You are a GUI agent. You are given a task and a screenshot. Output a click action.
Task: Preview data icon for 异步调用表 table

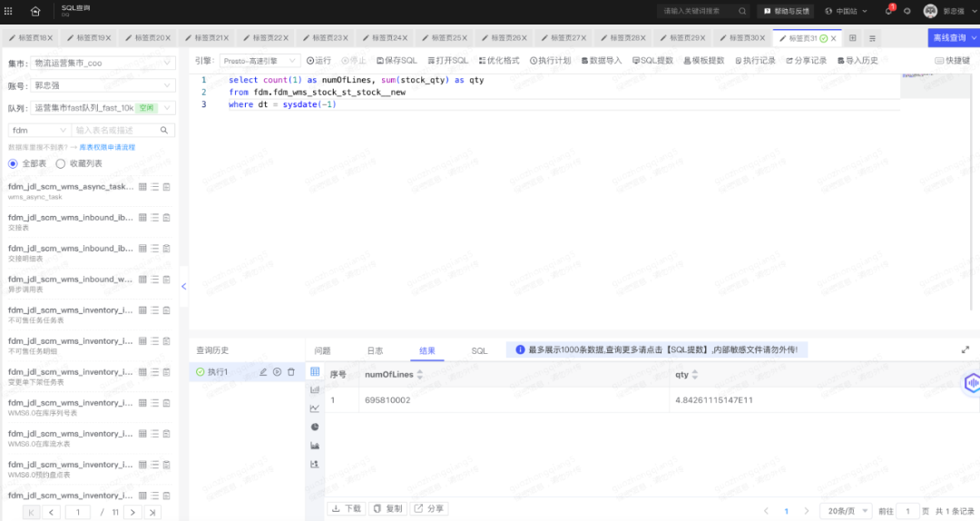tap(142, 279)
